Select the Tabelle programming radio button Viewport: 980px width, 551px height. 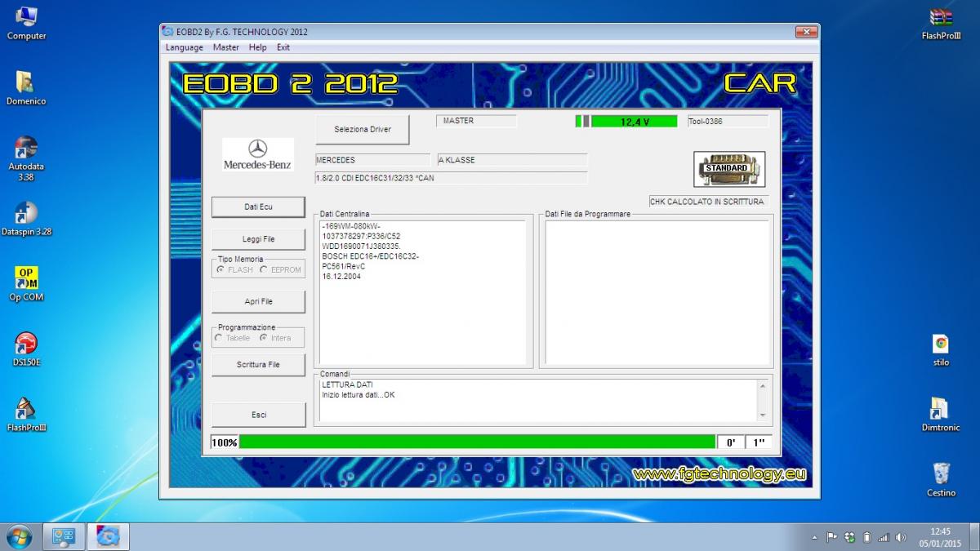pyautogui.click(x=219, y=338)
